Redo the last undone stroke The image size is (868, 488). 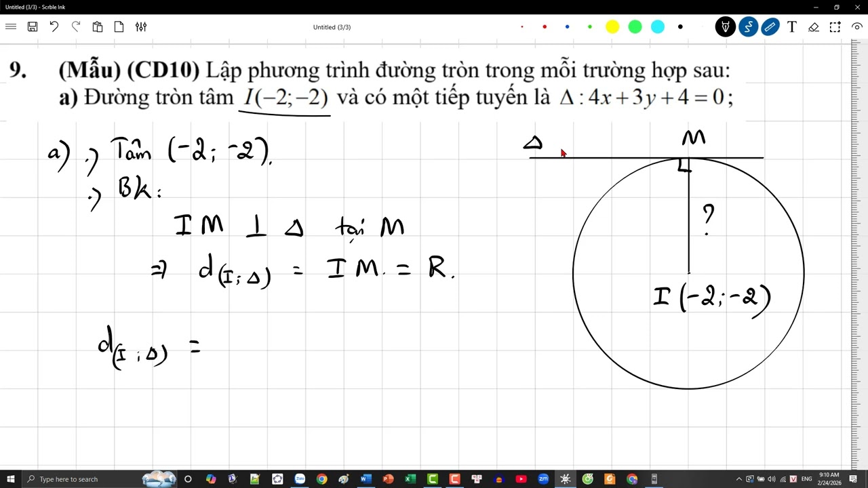(75, 26)
